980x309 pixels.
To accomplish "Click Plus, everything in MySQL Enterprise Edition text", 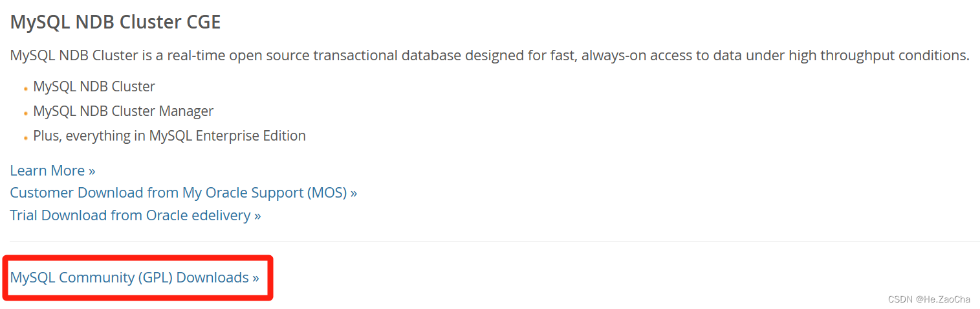I will (169, 135).
